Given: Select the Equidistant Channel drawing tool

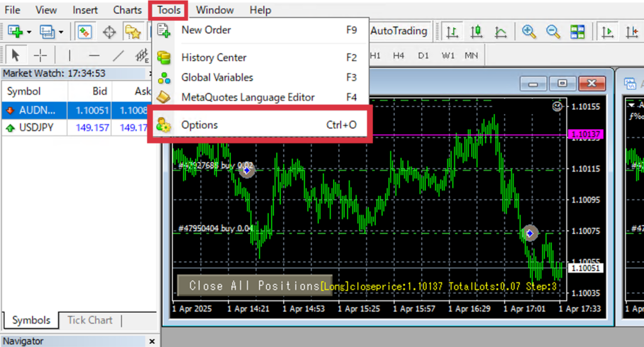Looking at the screenshot, I should tap(142, 55).
